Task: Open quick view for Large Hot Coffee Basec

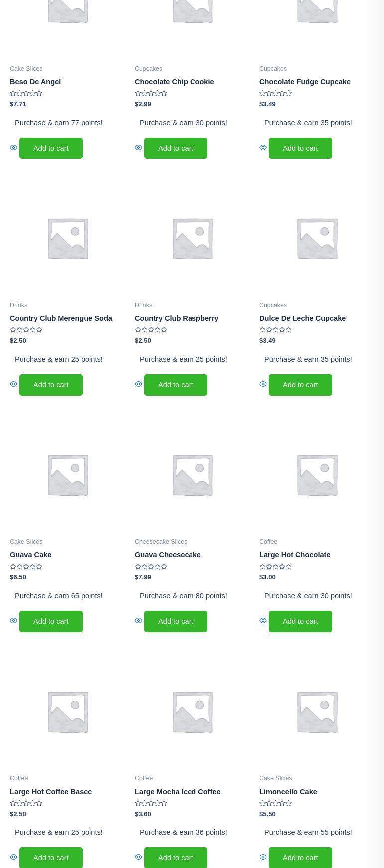Action: tap(13, 857)
